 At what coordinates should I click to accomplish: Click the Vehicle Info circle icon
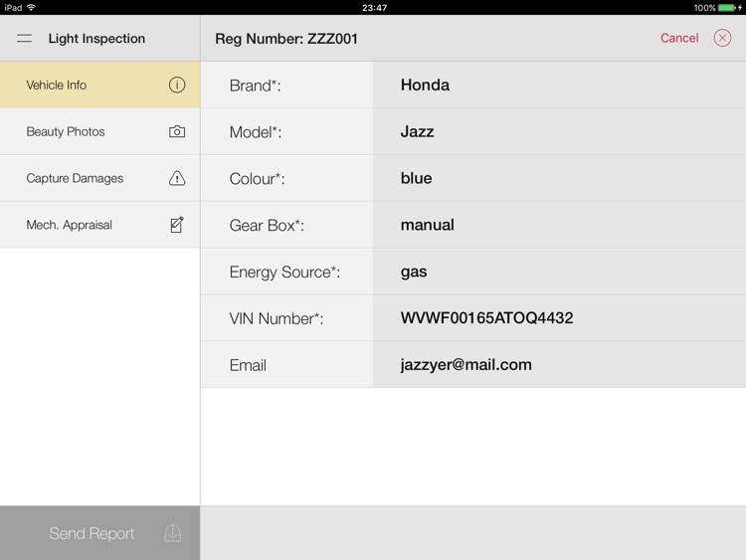pos(177,86)
